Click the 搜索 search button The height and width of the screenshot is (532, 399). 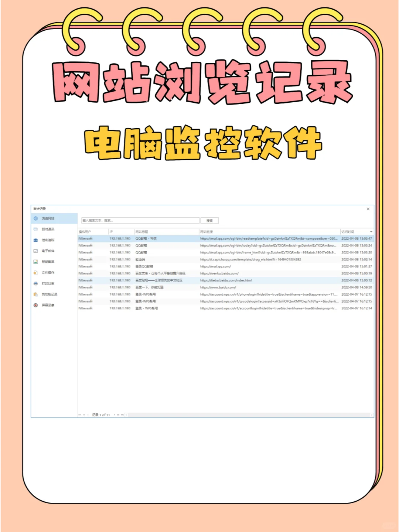209,221
